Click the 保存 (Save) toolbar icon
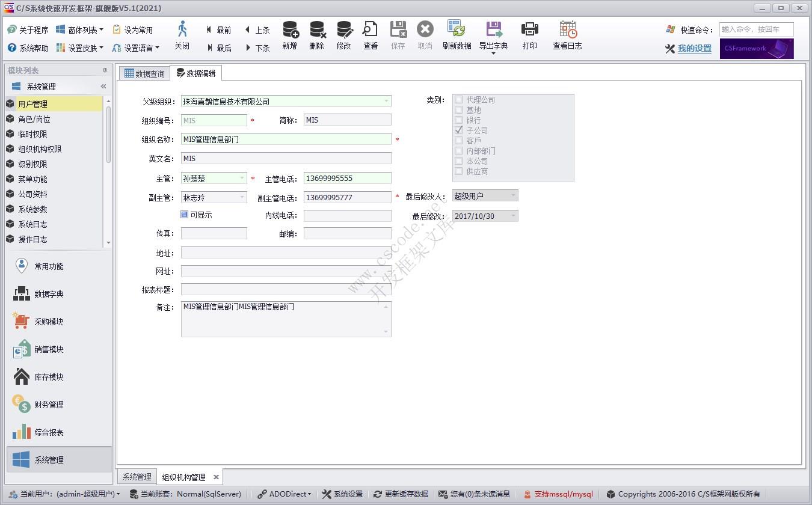Image resolution: width=812 pixels, height=505 pixels. tap(398, 35)
